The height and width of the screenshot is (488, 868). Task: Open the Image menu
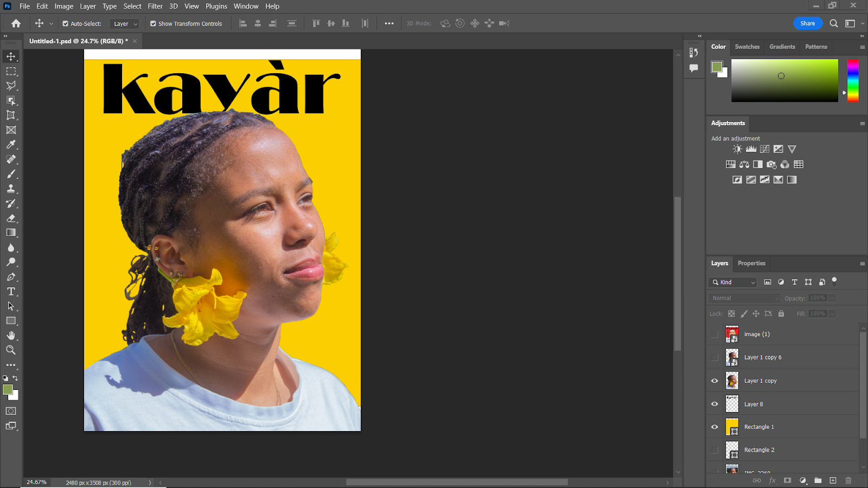pyautogui.click(x=64, y=6)
